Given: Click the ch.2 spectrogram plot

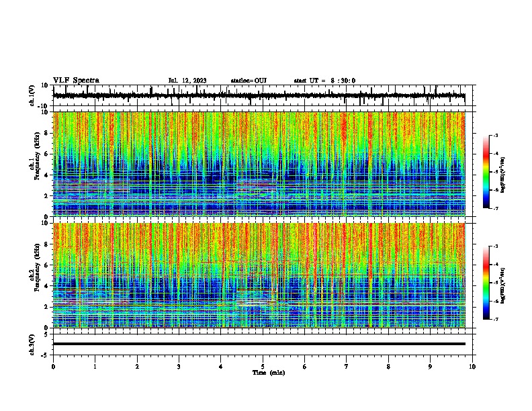Looking at the screenshot, I should (x=259, y=275).
